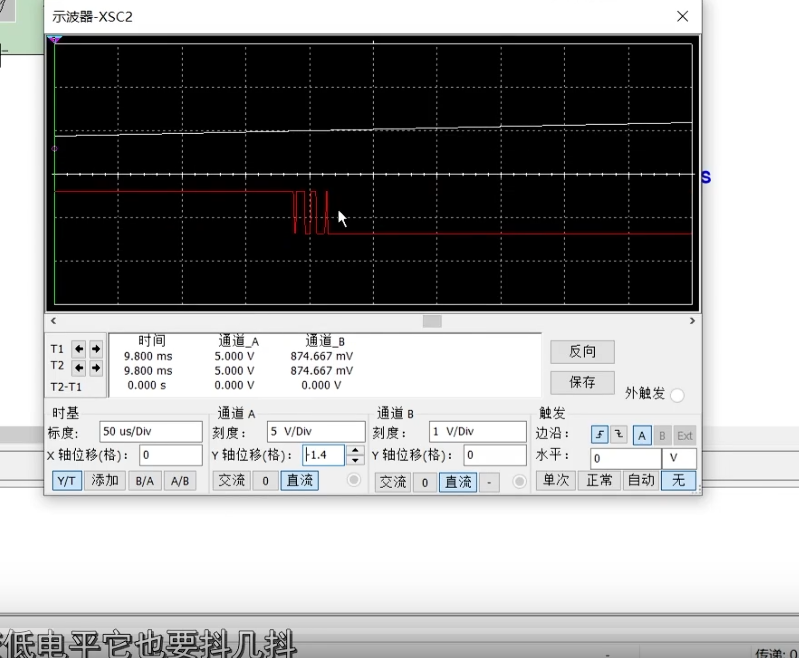
Task: Select falling edge trigger icon
Action: [619, 435]
